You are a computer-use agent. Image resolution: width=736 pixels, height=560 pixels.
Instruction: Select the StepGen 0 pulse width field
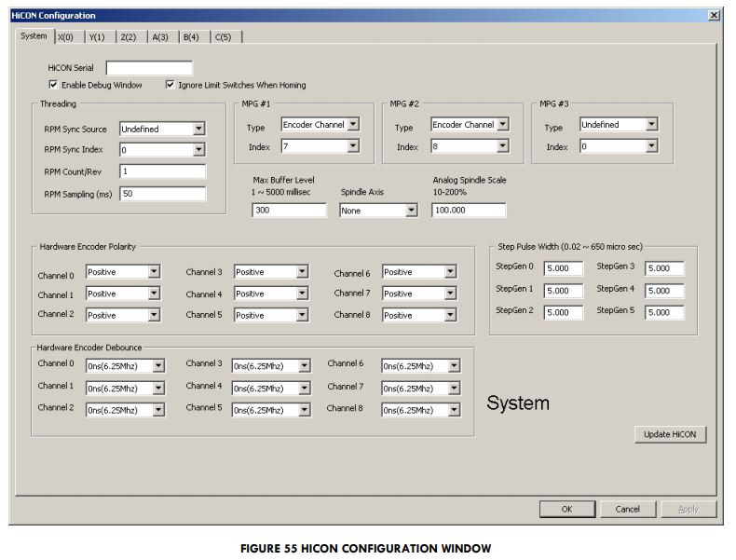[563, 269]
